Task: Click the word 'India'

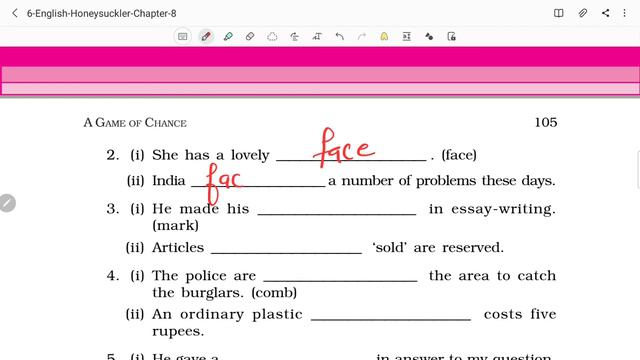Action: point(169,180)
